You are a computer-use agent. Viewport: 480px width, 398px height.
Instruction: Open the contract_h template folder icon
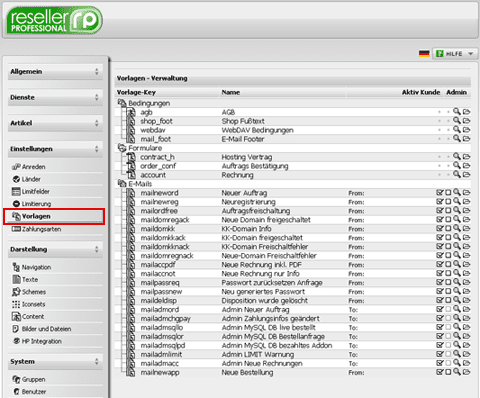pyautogui.click(x=466, y=157)
